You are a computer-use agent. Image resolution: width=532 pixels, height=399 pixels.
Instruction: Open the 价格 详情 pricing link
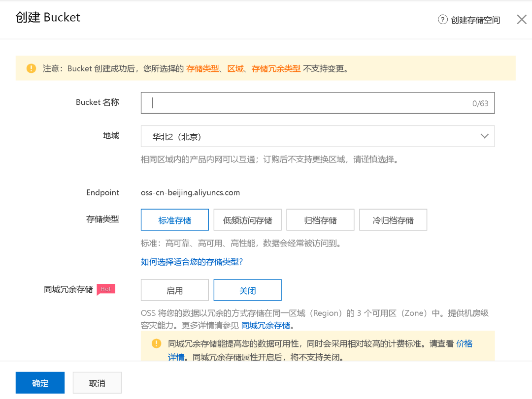pyautogui.click(x=464, y=344)
